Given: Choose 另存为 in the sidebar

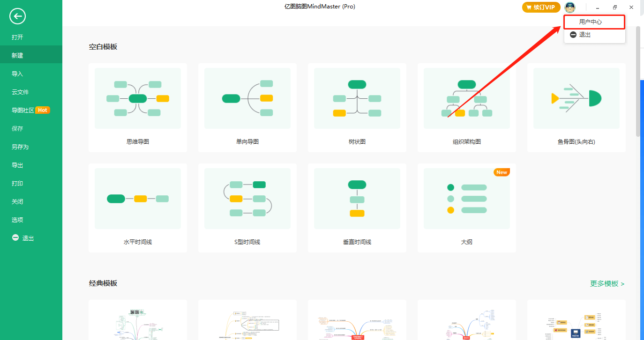Looking at the screenshot, I should click(x=31, y=147).
